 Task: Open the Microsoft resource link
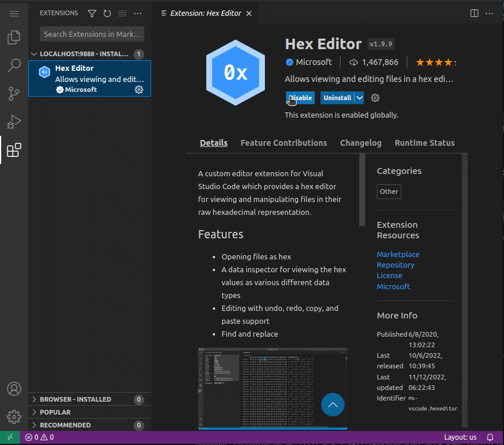click(x=393, y=286)
